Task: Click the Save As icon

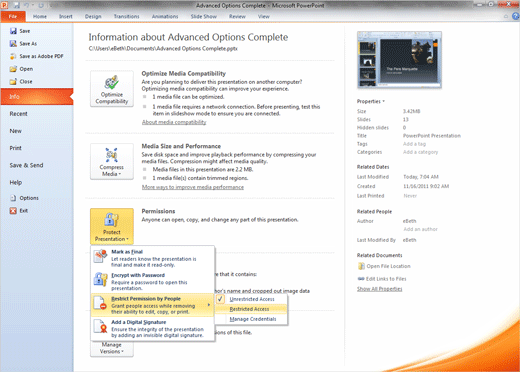Action: [13, 44]
